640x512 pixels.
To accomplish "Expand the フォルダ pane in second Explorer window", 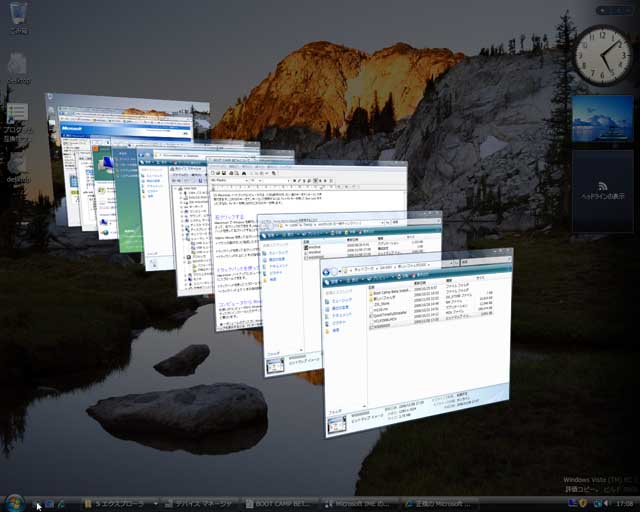I will [x=284, y=354].
